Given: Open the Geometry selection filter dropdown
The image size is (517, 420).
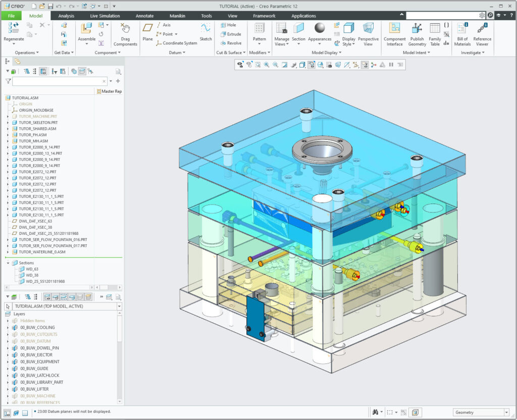Looking at the screenshot, I should coord(506,412).
